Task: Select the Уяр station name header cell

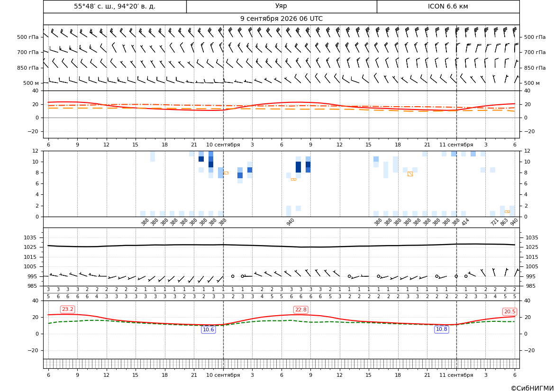Action: 282,6
